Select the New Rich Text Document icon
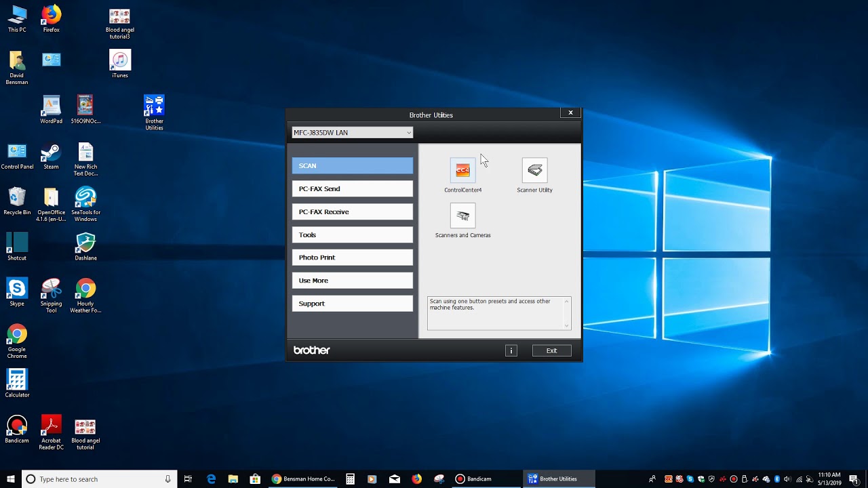 [85, 159]
